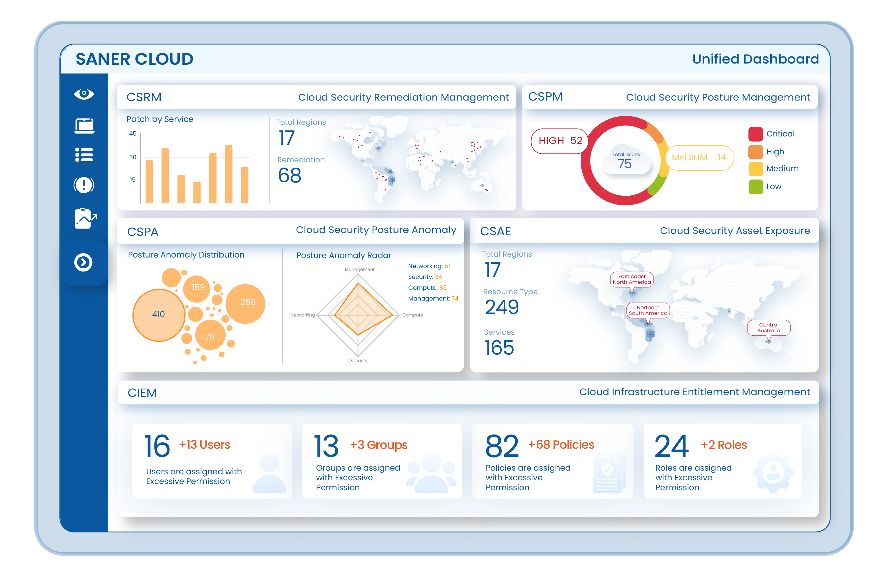Open the CSRM panel header
The width and height of the screenshot is (882, 588).
[x=317, y=97]
